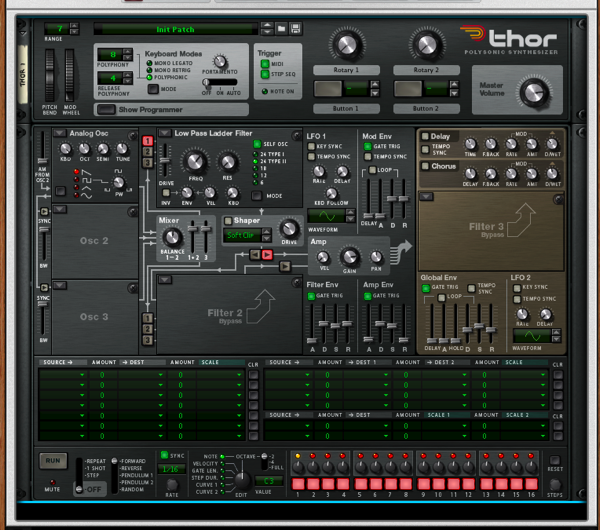The image size is (600, 530).
Task: Click the filter Drive slider
Action: [165, 160]
